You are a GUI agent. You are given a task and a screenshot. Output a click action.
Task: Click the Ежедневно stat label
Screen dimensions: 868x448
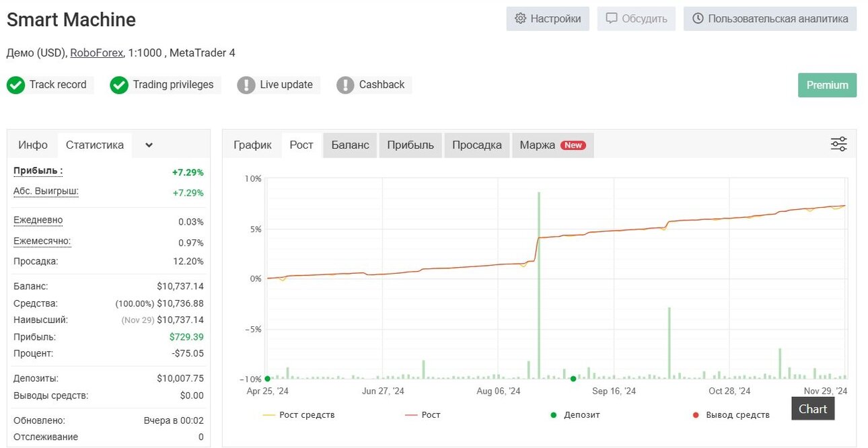(x=38, y=220)
